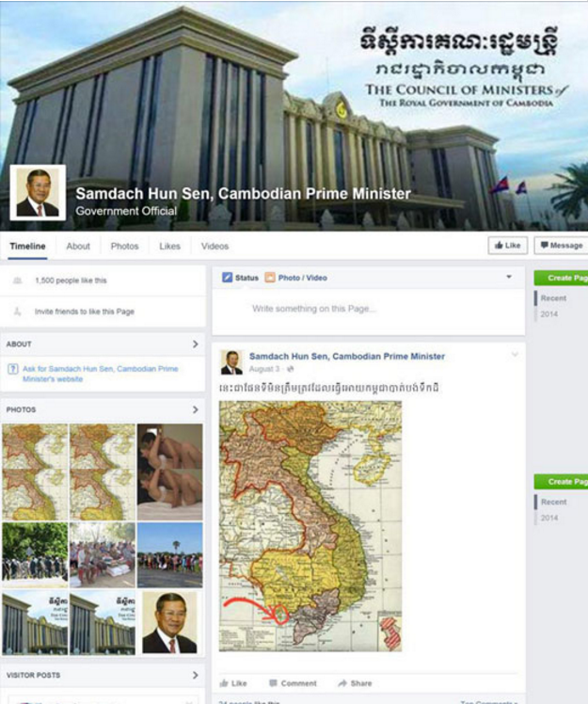Click 'Invite friends to like this Page'
The width and height of the screenshot is (588, 704).
[x=84, y=312]
